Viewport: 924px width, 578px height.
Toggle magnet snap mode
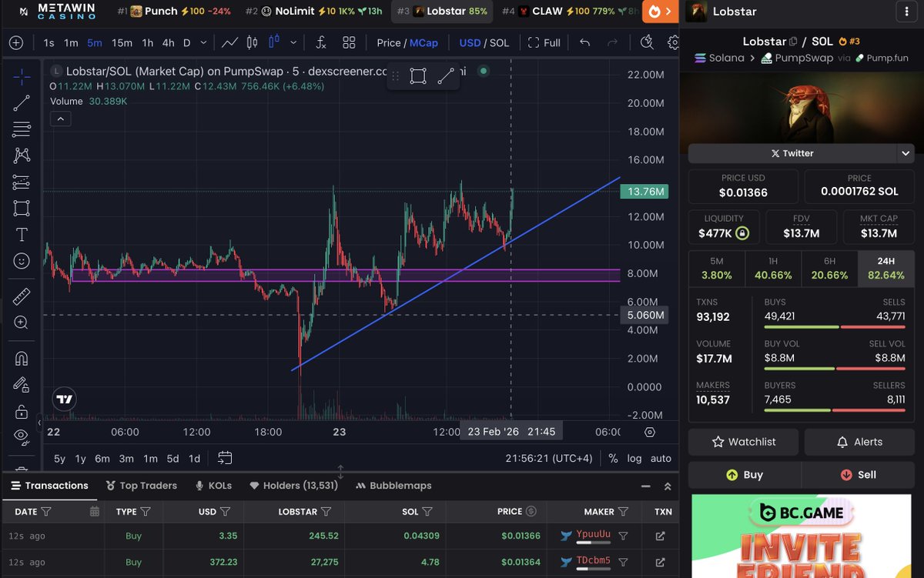pyautogui.click(x=22, y=358)
